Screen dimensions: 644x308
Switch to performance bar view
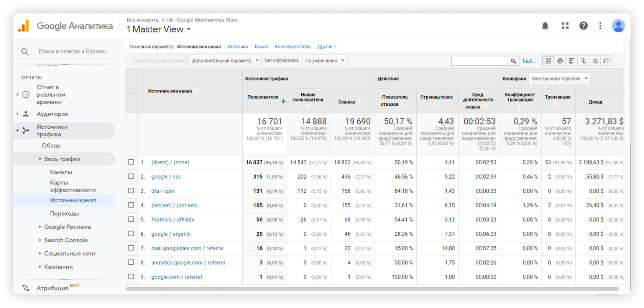(x=572, y=61)
